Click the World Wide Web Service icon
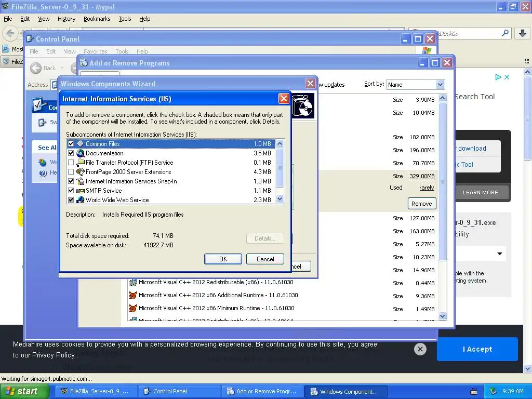The image size is (532, 399). pos(80,200)
